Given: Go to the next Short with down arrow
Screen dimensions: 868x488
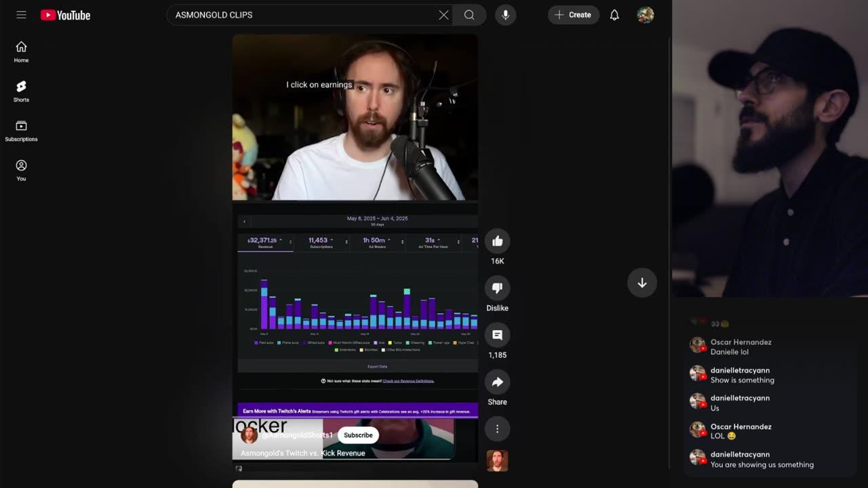Looking at the screenshot, I should point(642,283).
